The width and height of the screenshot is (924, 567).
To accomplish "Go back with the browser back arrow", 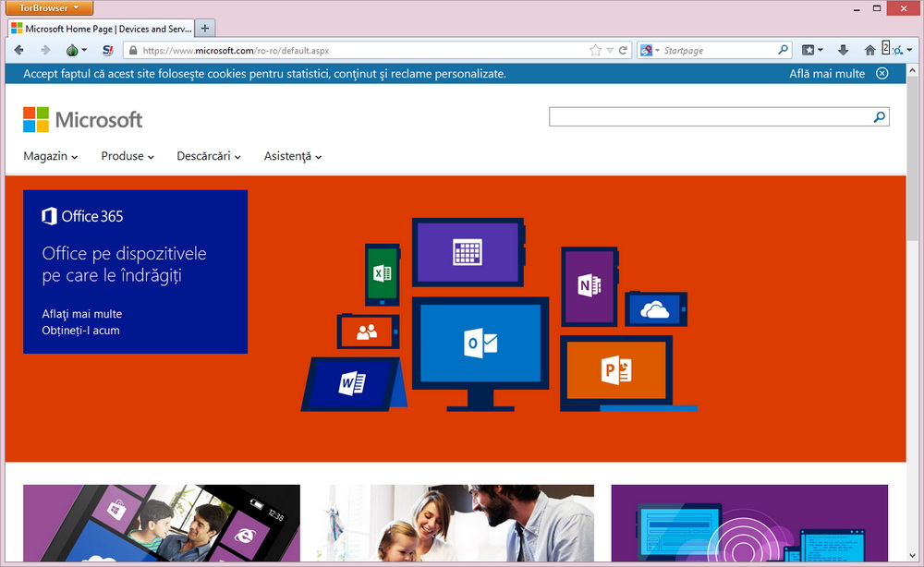I will (x=18, y=51).
